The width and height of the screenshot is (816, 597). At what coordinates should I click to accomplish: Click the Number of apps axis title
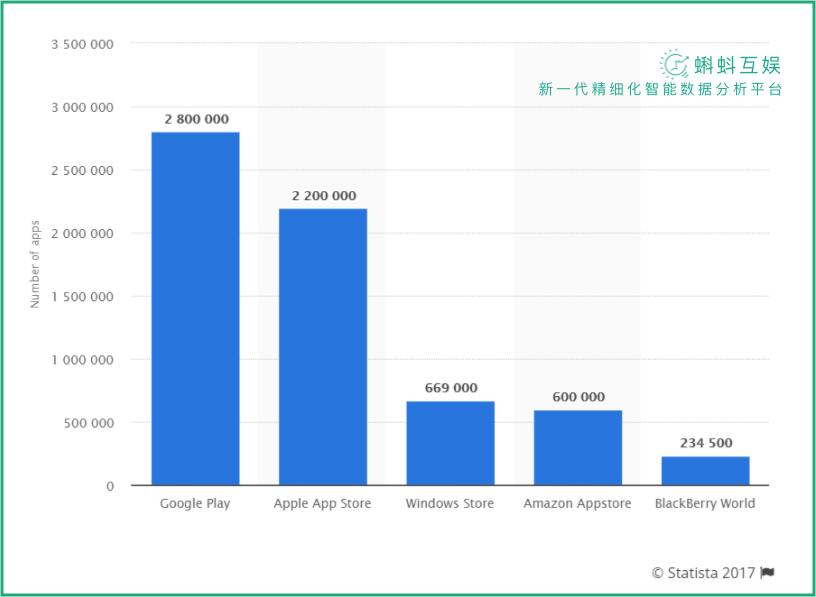click(35, 264)
